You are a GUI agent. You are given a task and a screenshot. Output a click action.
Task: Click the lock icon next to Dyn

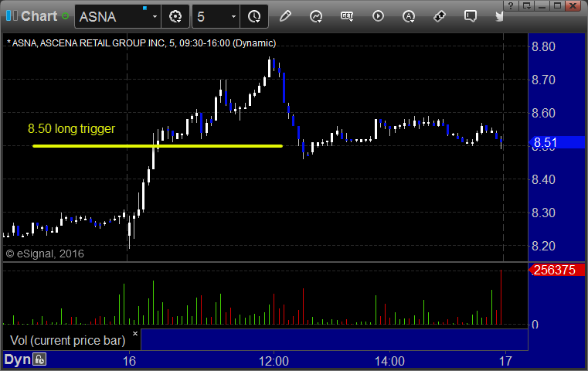coord(39,359)
